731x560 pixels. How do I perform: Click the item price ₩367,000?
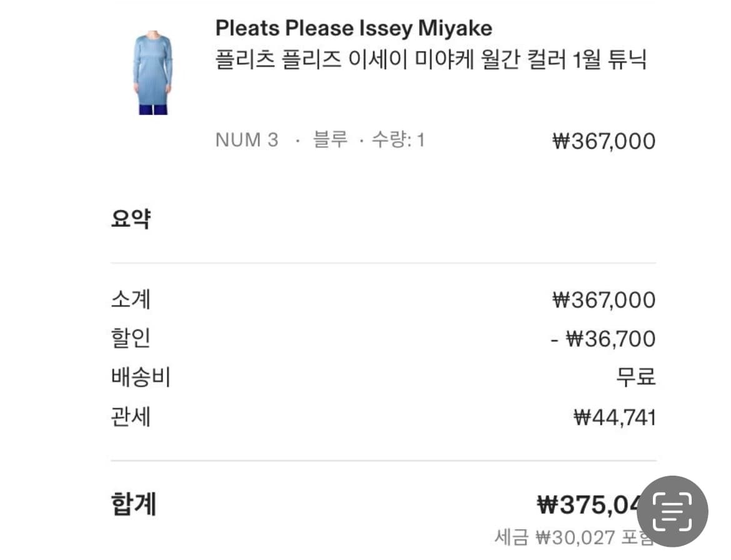point(604,141)
